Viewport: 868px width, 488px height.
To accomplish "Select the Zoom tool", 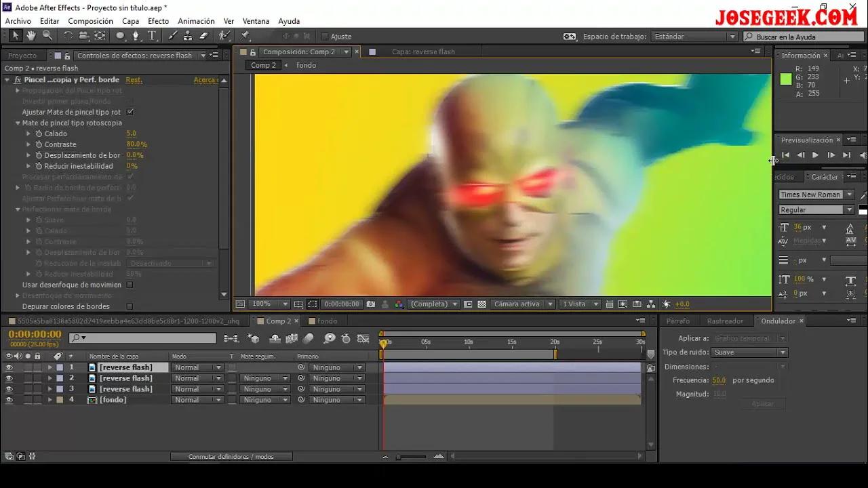I will [x=46, y=37].
